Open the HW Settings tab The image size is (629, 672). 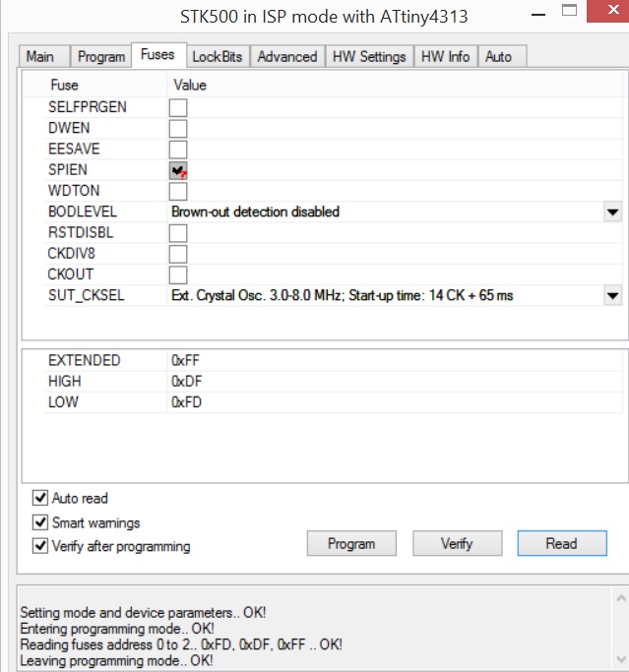pos(369,56)
